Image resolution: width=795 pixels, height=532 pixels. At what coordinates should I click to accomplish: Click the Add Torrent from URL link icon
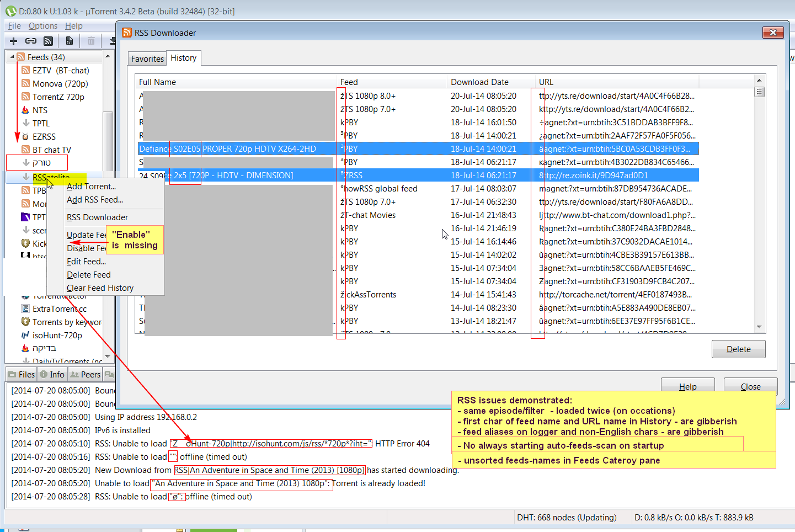[31, 41]
